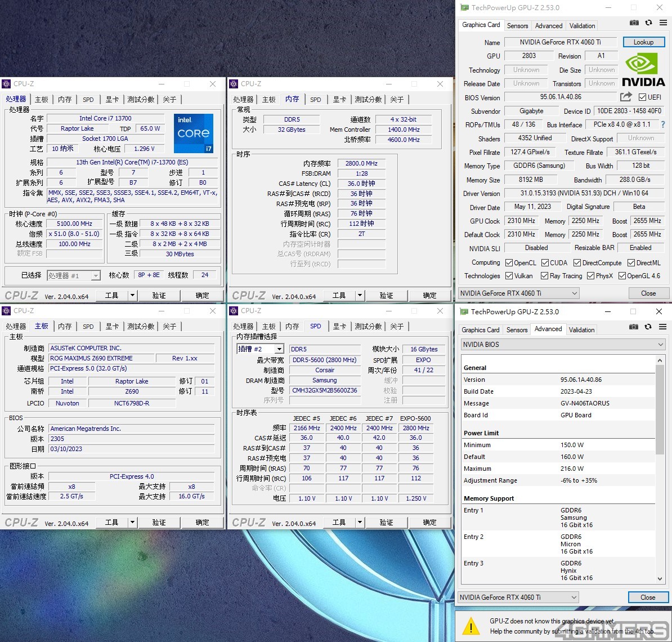Screen dimensions: 672x642
Task: Open hamburger menu in top GPU-Z window
Action: pyautogui.click(x=663, y=23)
